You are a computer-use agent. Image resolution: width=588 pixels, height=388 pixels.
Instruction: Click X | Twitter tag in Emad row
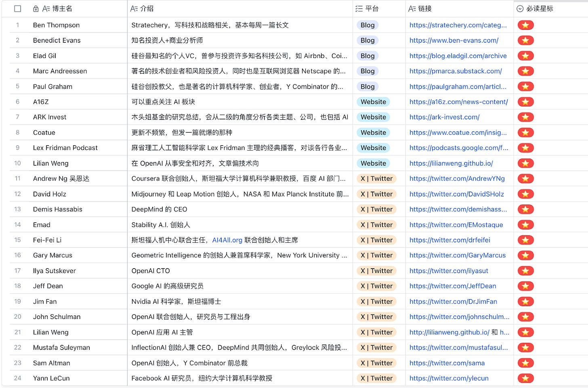point(376,225)
